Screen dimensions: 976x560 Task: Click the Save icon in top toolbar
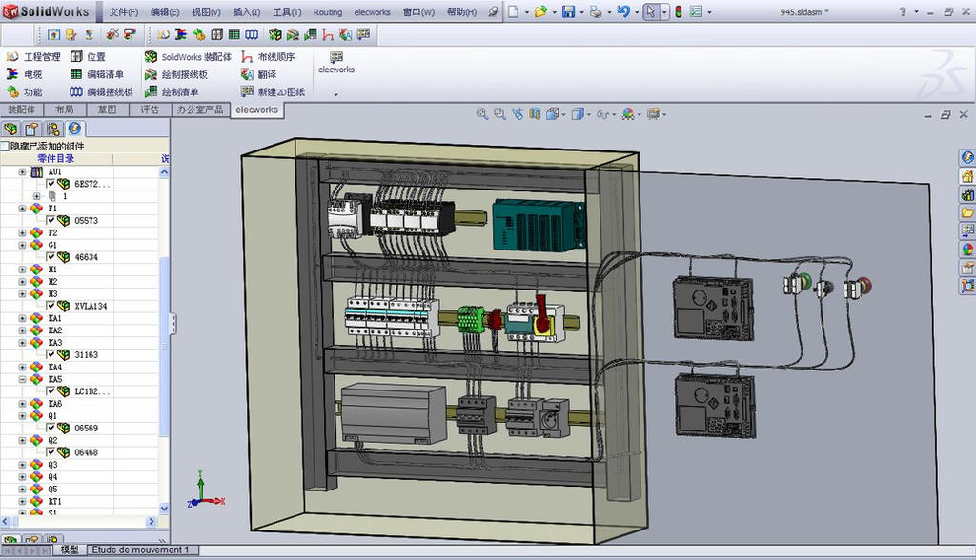click(x=568, y=11)
